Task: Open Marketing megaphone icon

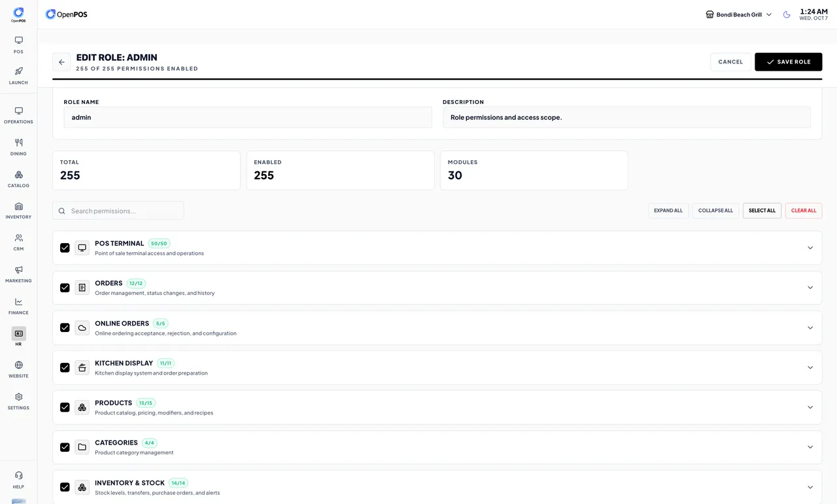Action: pos(18,270)
